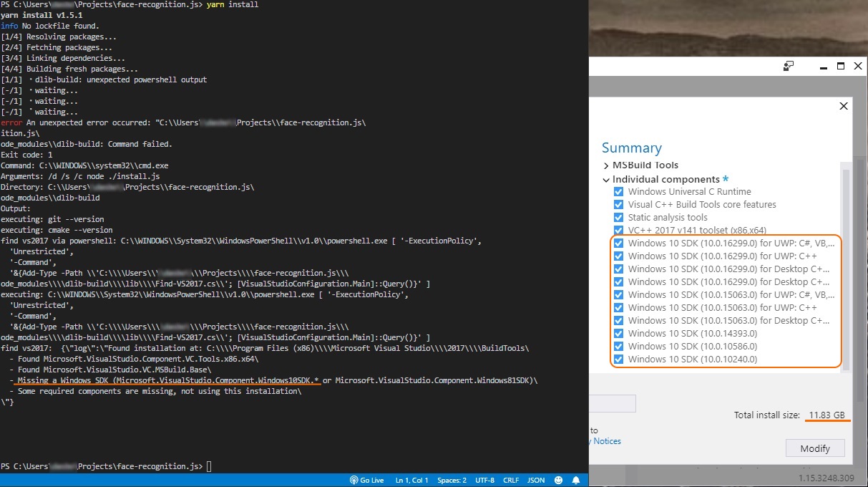Uncheck Windows Universal C Runtime
This screenshot has height=487, width=868.
[x=618, y=191]
